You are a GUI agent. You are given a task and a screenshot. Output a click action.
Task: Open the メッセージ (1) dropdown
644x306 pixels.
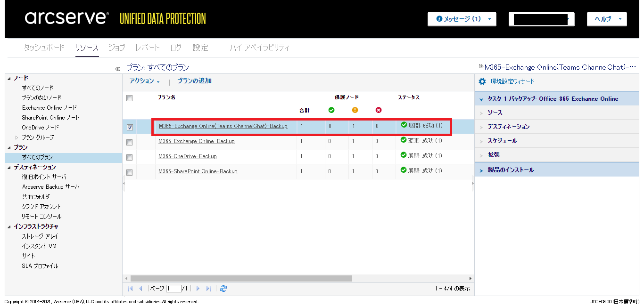coord(462,19)
